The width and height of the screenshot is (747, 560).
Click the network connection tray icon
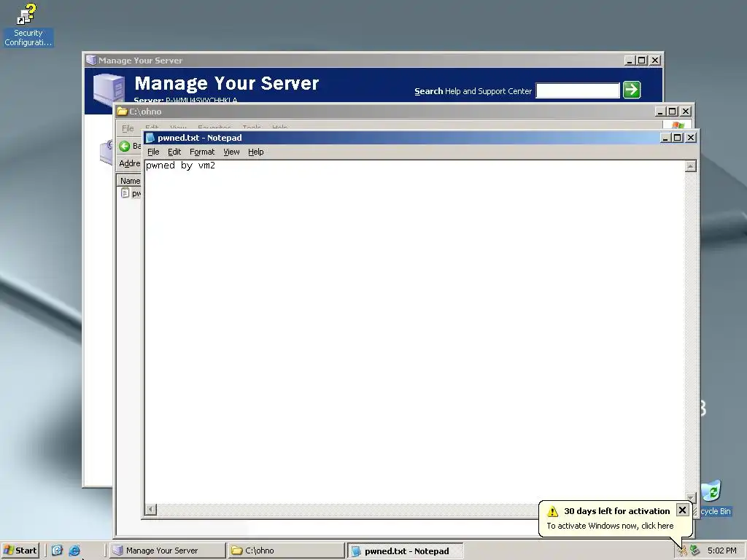click(x=695, y=551)
